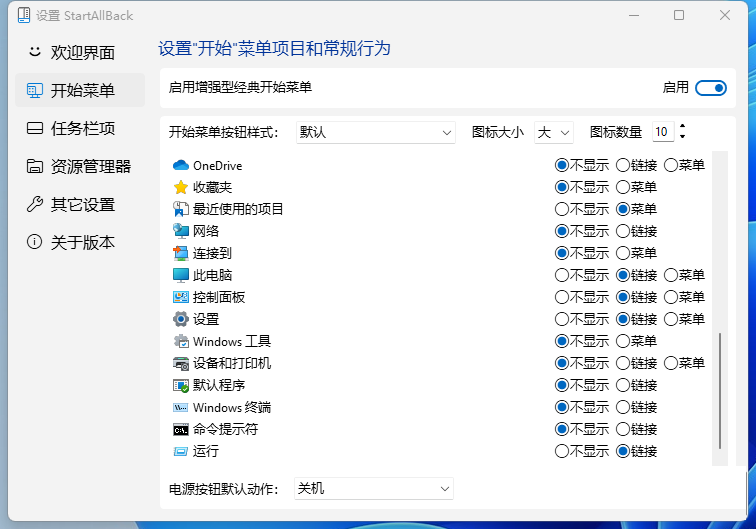
Task: Open the 其它设置 page
Action: coord(80,204)
